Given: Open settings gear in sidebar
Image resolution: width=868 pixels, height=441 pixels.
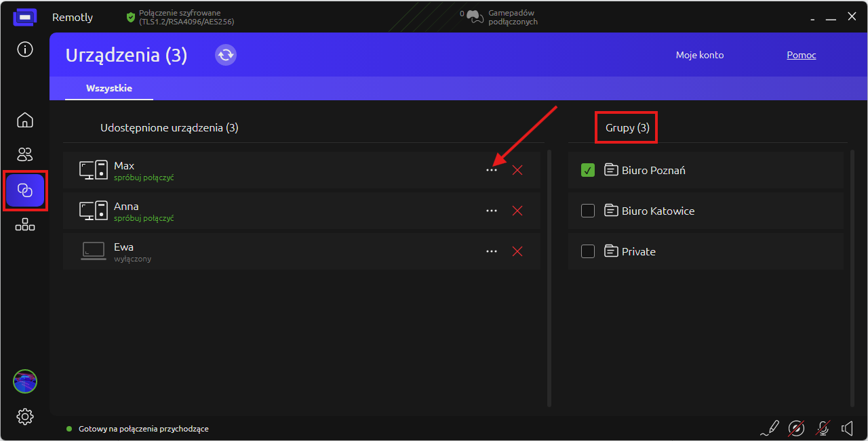Looking at the screenshot, I should [x=25, y=416].
